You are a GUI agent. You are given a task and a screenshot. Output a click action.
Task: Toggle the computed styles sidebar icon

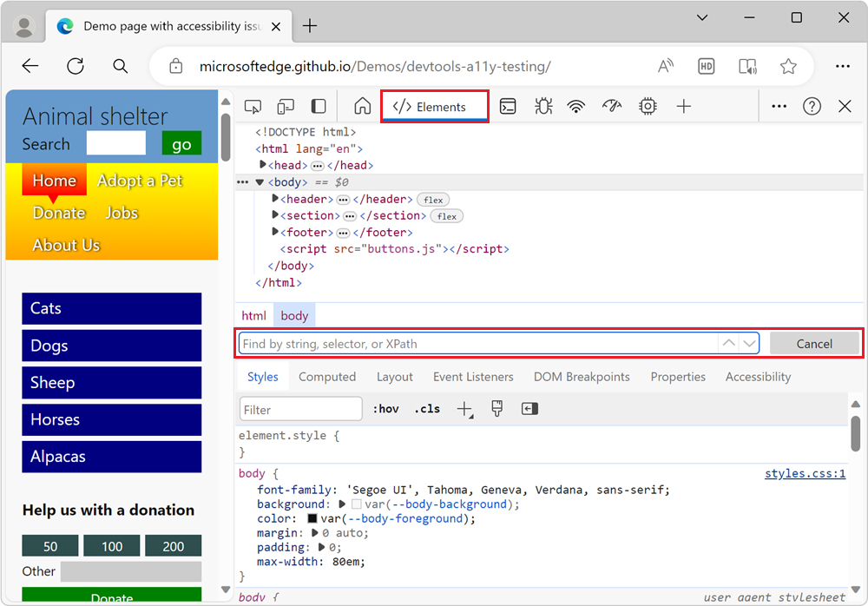529,408
